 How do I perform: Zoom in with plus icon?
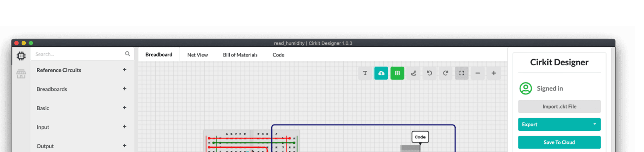(x=494, y=73)
